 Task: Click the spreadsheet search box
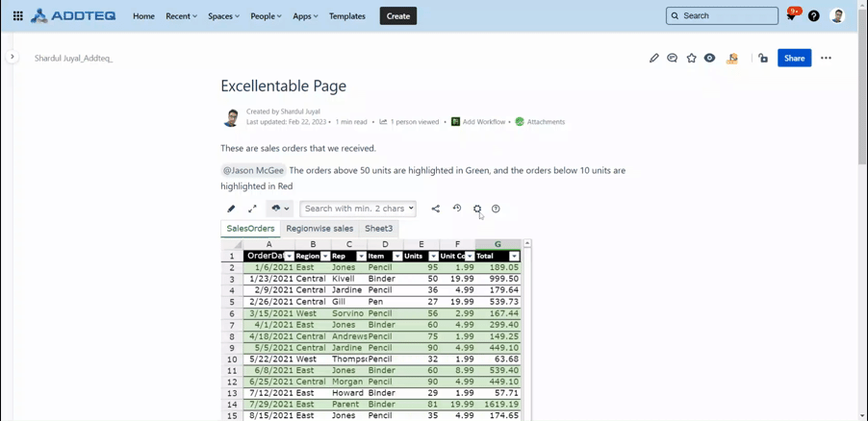[358, 209]
